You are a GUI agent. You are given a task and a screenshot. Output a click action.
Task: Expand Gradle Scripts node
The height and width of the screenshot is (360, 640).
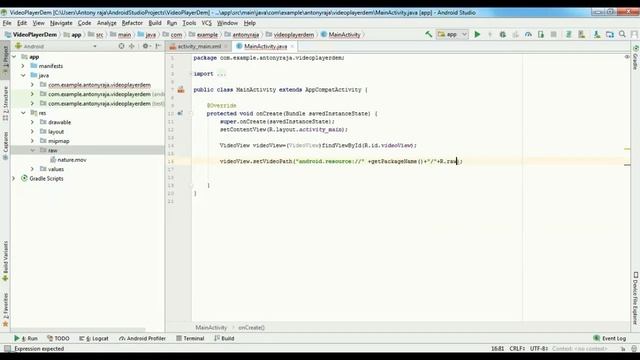click(x=14, y=178)
